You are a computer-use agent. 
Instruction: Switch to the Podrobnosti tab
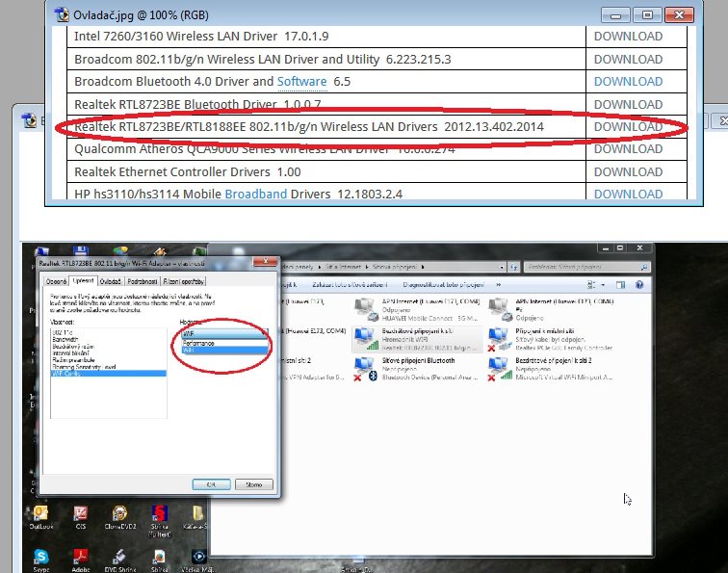pyautogui.click(x=143, y=281)
